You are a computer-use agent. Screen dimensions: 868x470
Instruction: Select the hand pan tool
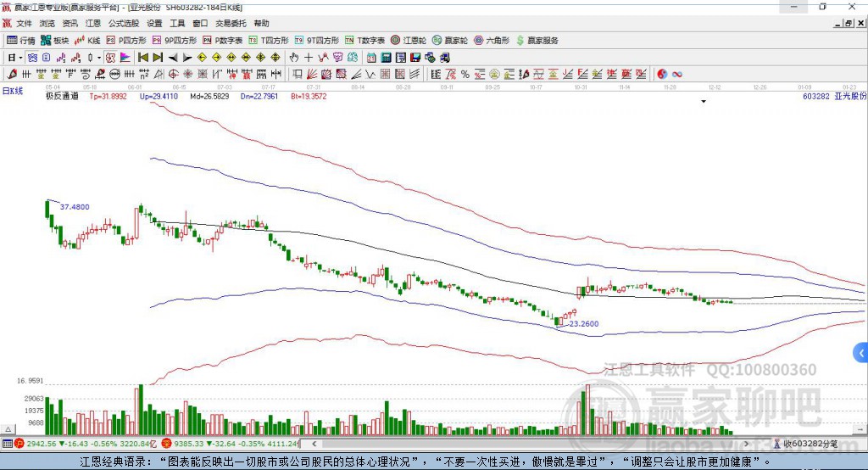294,58
